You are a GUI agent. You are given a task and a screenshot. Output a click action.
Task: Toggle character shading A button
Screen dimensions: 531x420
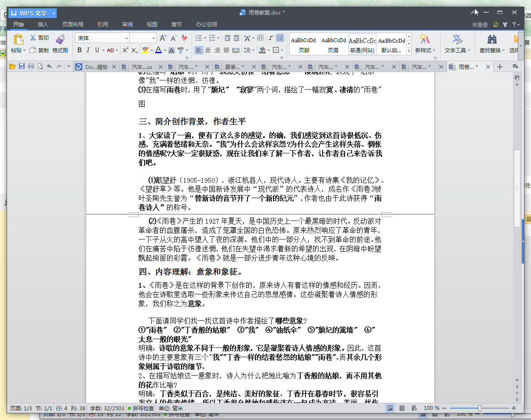pos(172,50)
